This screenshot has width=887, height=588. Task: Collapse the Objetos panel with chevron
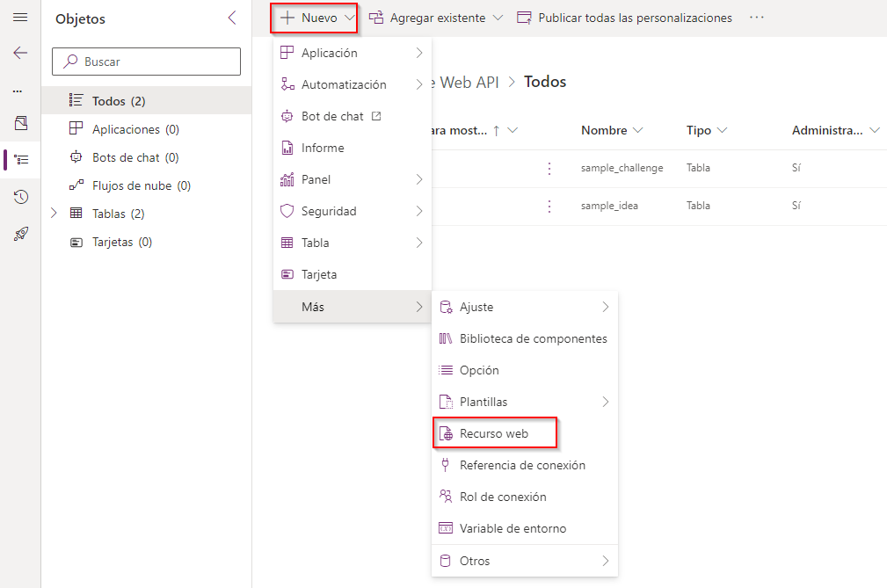(232, 18)
